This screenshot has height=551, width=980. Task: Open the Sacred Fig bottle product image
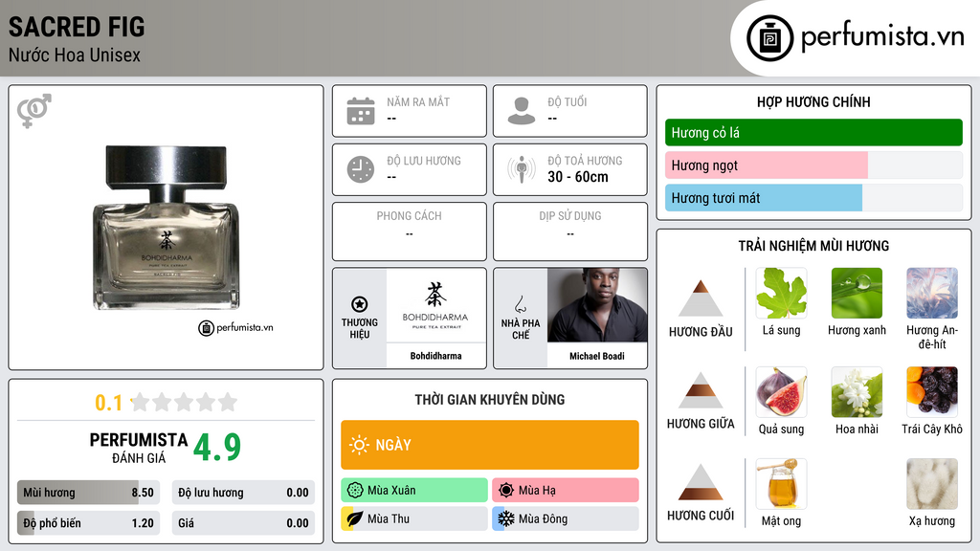[166, 228]
